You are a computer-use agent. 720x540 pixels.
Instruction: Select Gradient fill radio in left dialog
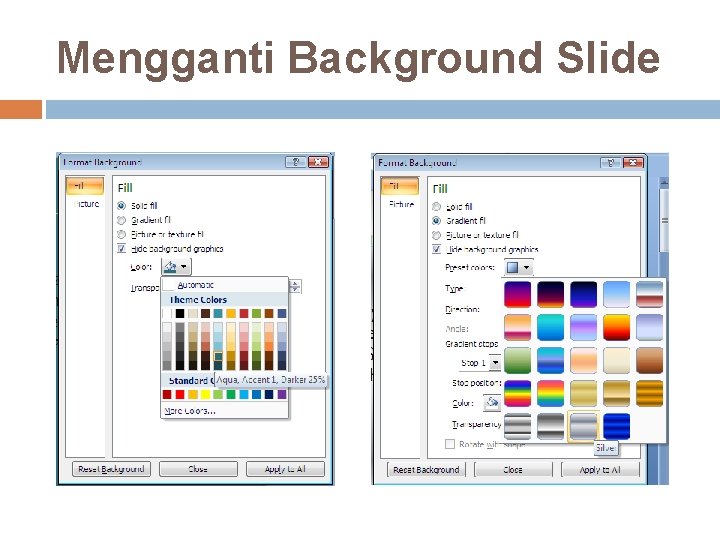tap(121, 220)
